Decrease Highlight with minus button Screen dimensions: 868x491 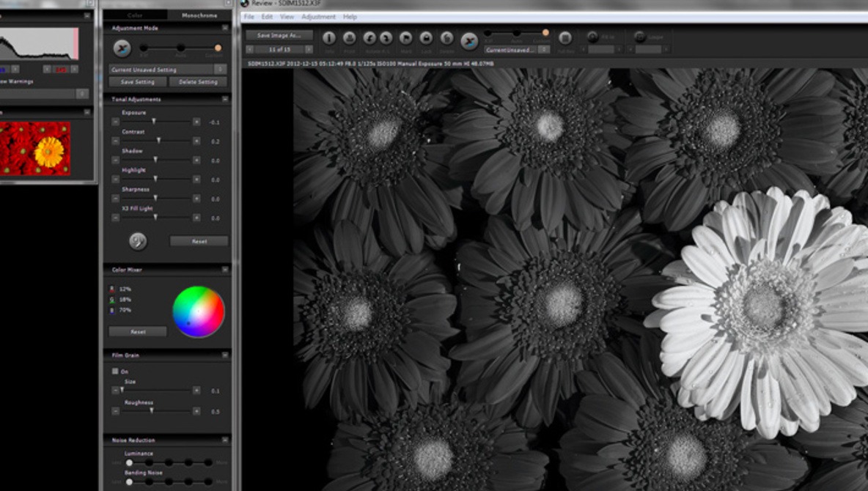click(115, 180)
